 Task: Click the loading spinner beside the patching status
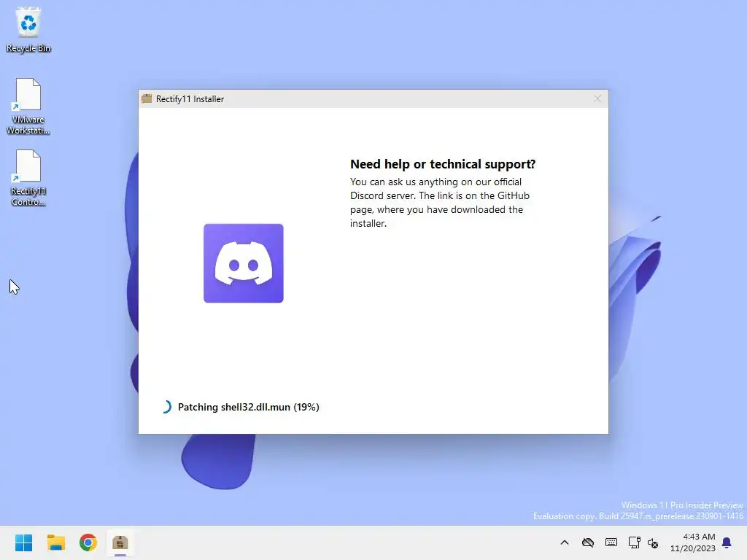[x=166, y=407]
